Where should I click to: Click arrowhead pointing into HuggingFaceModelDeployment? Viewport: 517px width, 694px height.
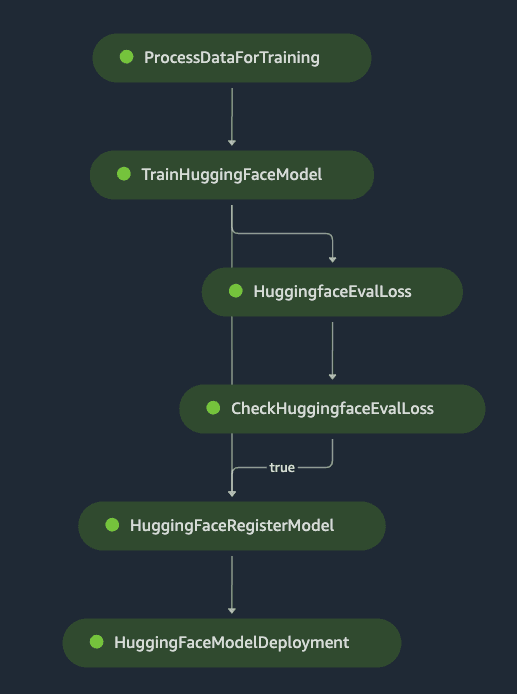tap(232, 610)
